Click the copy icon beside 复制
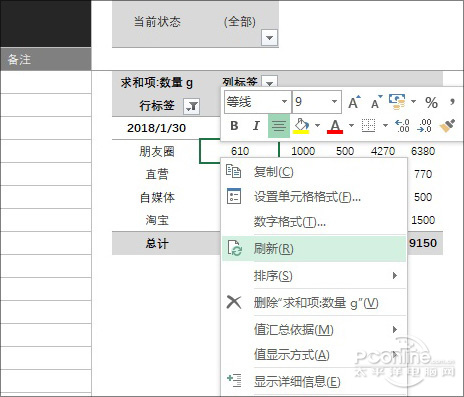 (x=234, y=171)
